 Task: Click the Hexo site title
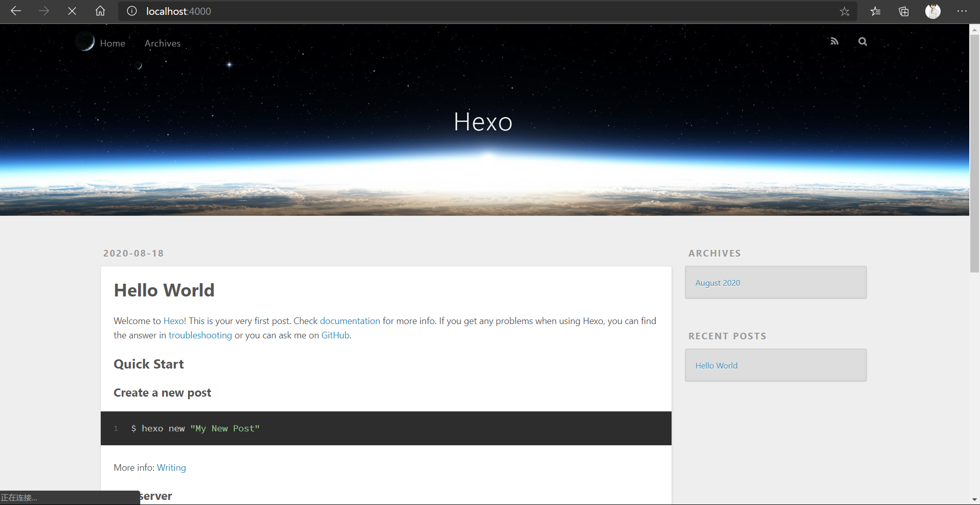(x=483, y=122)
